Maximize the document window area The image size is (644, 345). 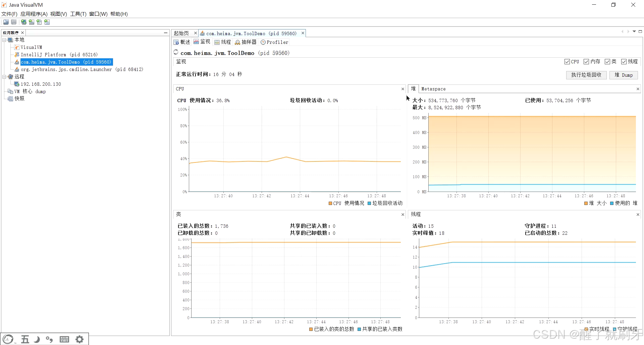point(640,31)
